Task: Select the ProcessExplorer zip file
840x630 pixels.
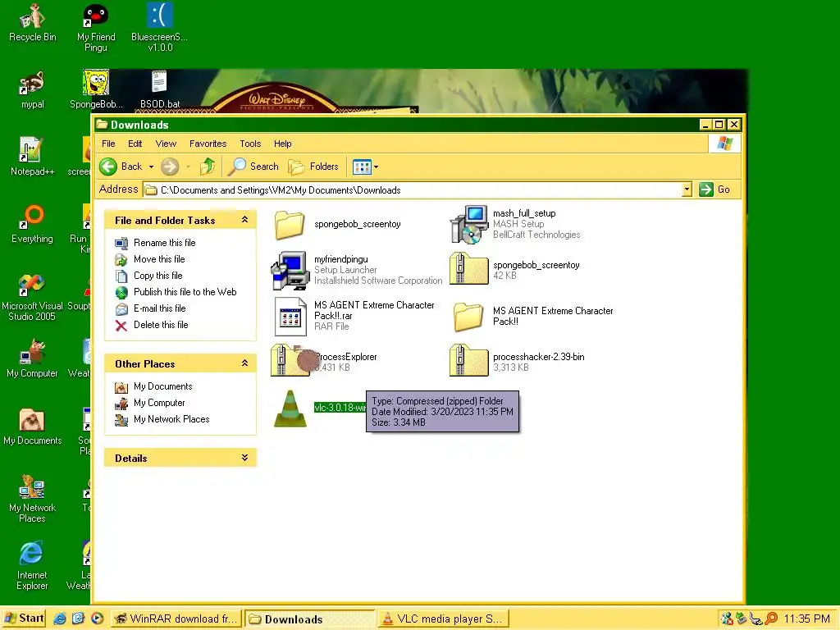Action: click(x=290, y=361)
